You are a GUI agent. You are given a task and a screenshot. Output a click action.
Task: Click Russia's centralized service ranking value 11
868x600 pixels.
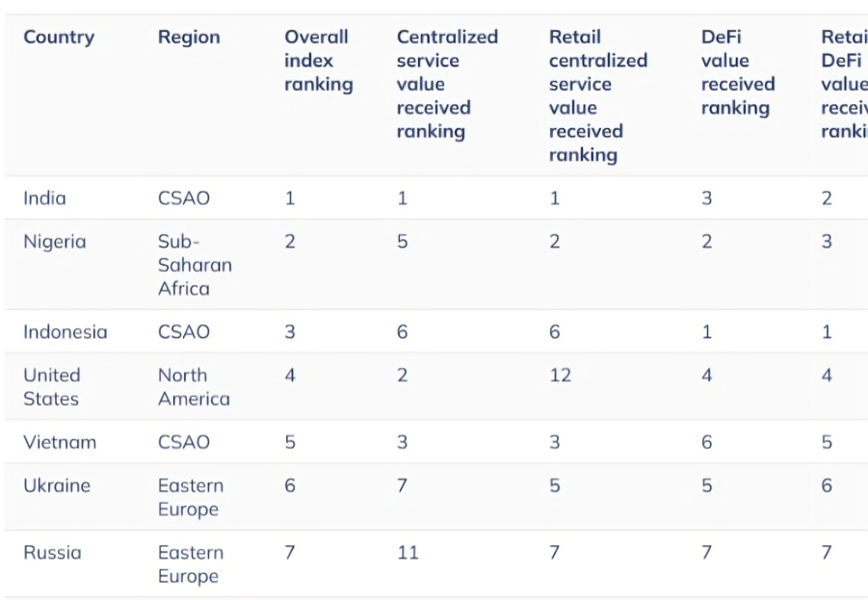pyautogui.click(x=408, y=553)
